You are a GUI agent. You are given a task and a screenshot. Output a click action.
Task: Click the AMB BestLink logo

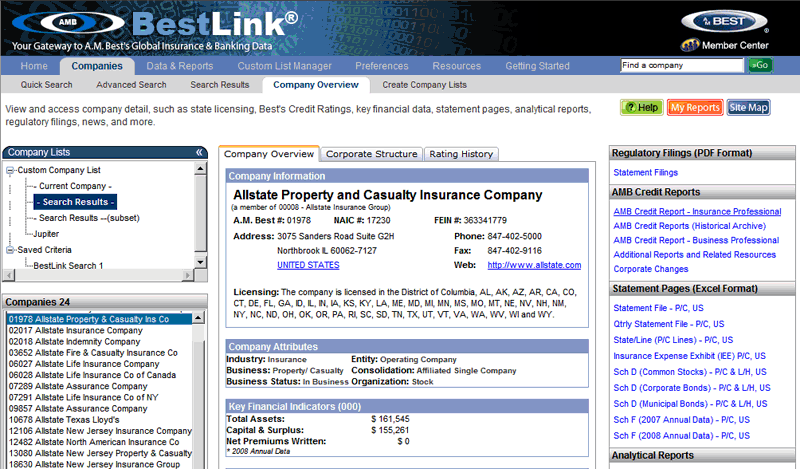click(156, 23)
